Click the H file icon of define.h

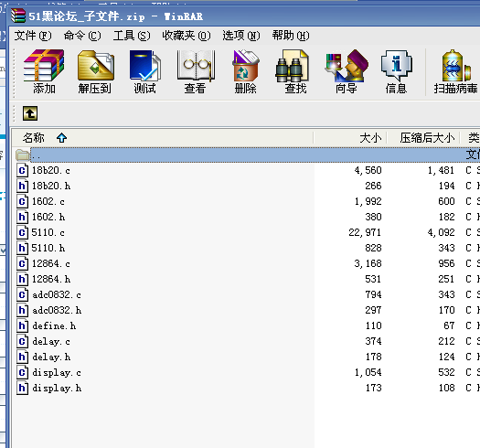22,325
